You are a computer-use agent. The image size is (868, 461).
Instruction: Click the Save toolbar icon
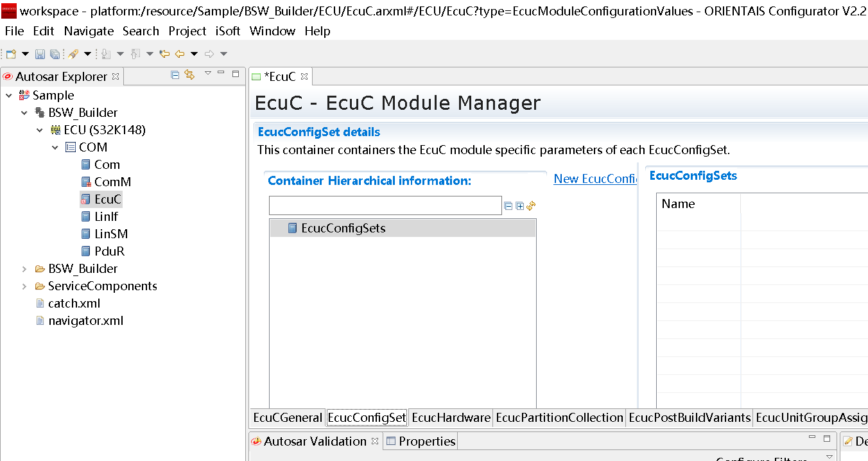pyautogui.click(x=40, y=54)
